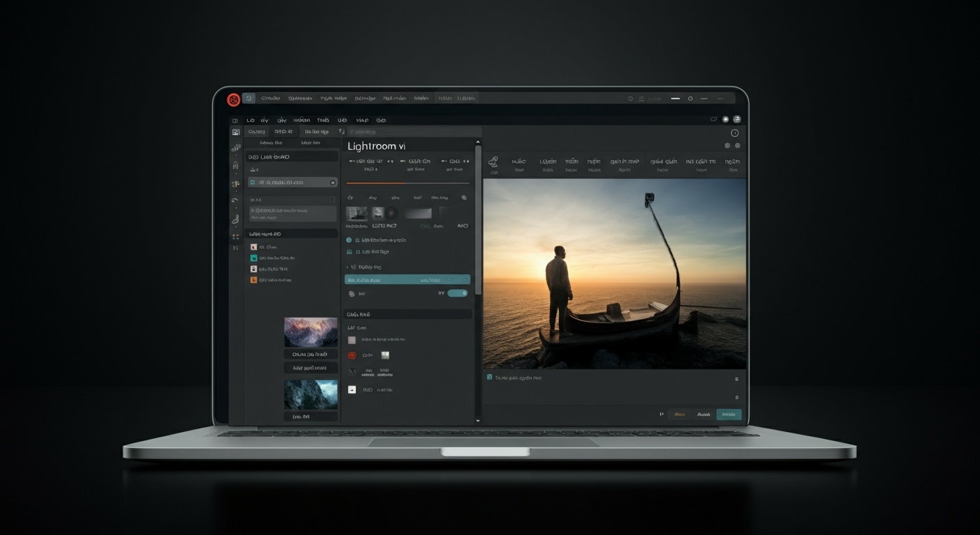The image size is (980, 535).
Task: Toggle the teal B/W switch on
Action: pyautogui.click(x=457, y=293)
